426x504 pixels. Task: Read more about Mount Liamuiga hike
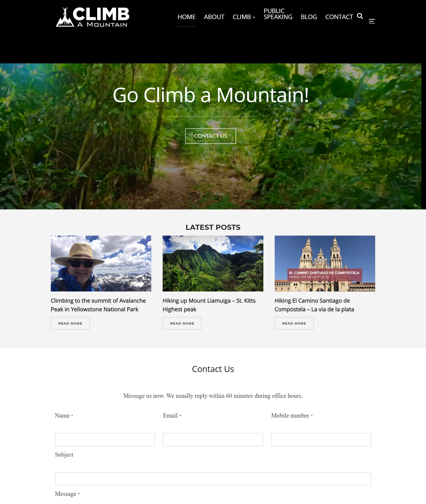[182, 323]
